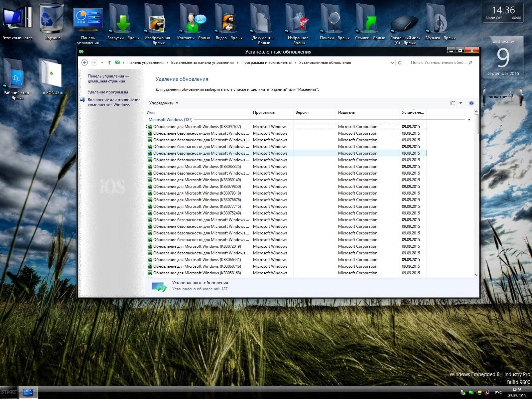Click the view layout icon in the toolbar
The width and height of the screenshot is (532, 399).
453,103
